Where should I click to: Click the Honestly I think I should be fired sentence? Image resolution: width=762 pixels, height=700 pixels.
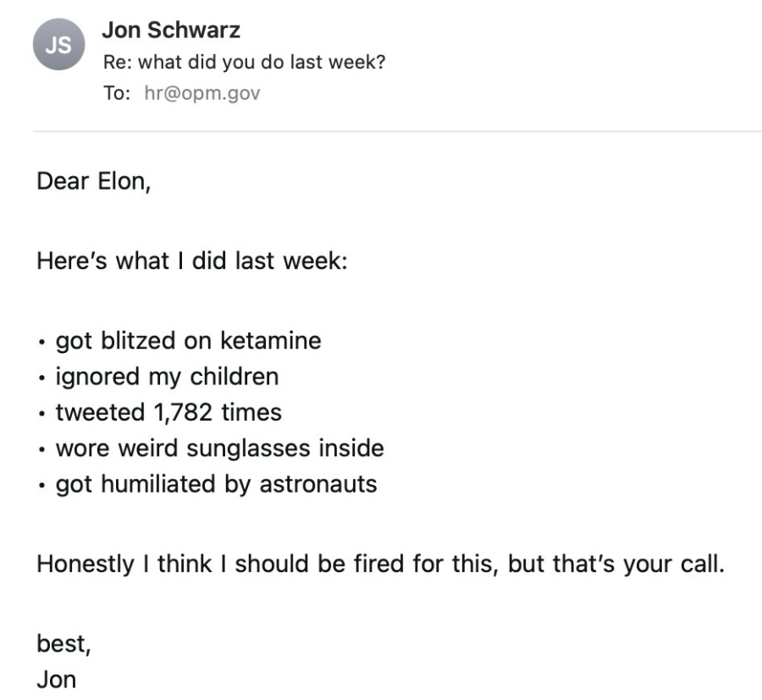(380, 564)
